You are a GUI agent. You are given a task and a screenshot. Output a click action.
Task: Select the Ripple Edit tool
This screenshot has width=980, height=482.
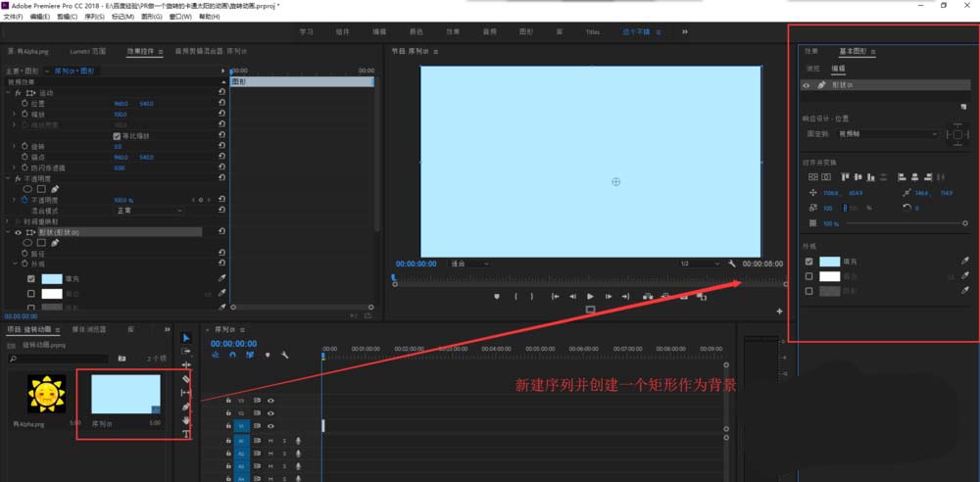pos(186,365)
